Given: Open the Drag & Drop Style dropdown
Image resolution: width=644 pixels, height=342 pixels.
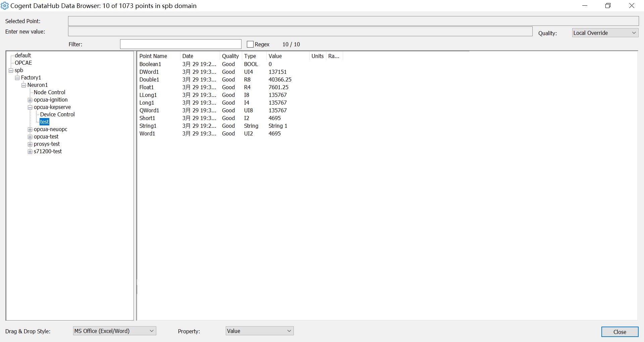Looking at the screenshot, I should coord(114,331).
